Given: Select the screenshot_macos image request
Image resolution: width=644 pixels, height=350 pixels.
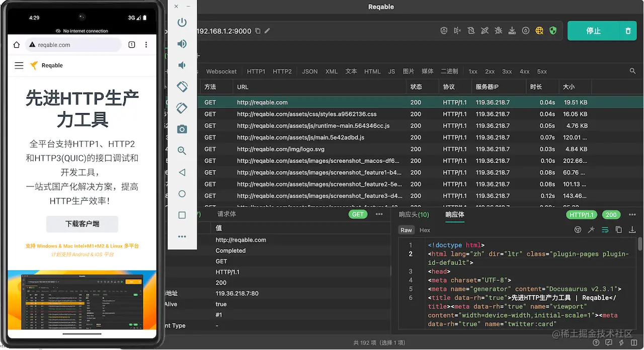Looking at the screenshot, I should pyautogui.click(x=404, y=161).
